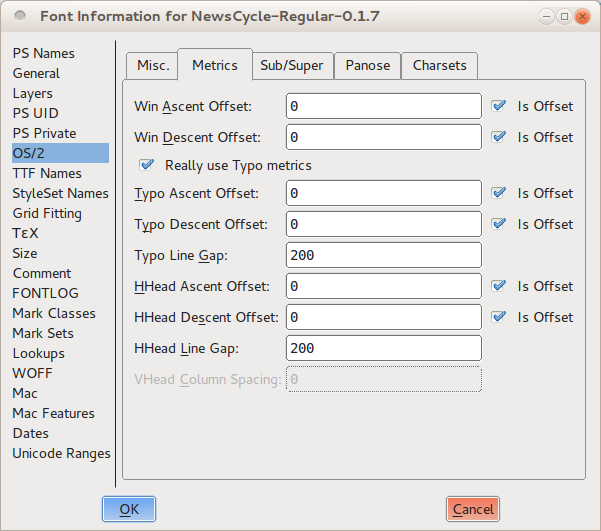Open the Charsets tab
Screen dimensions: 601x531
[x=439, y=66]
